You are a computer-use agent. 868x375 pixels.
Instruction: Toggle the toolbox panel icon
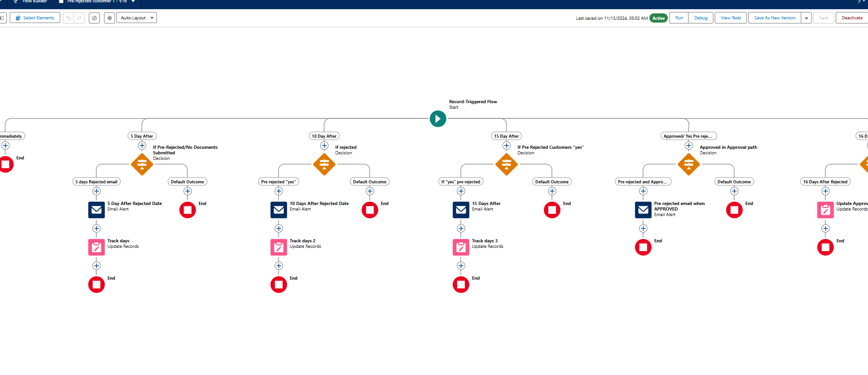2,18
